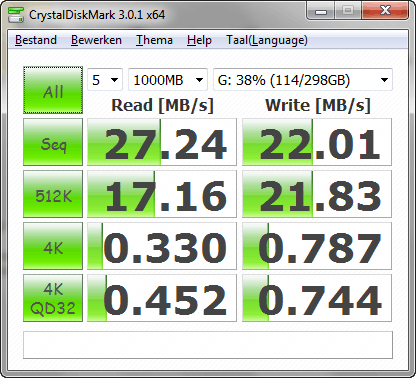Open the Bewerken menu
Image resolution: width=416 pixels, height=378 pixels.
click(x=96, y=40)
